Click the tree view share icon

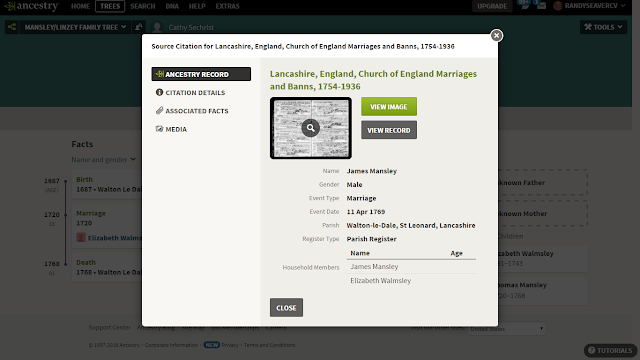[x=12, y=27]
